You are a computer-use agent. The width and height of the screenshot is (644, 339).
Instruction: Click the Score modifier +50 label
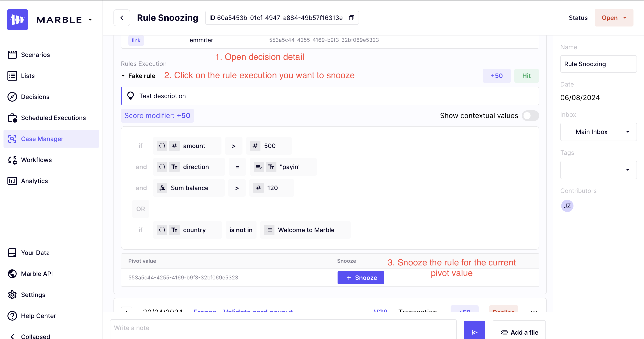[x=157, y=115]
